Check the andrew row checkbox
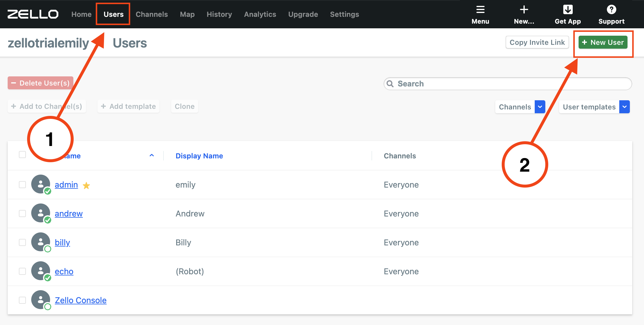 22,214
